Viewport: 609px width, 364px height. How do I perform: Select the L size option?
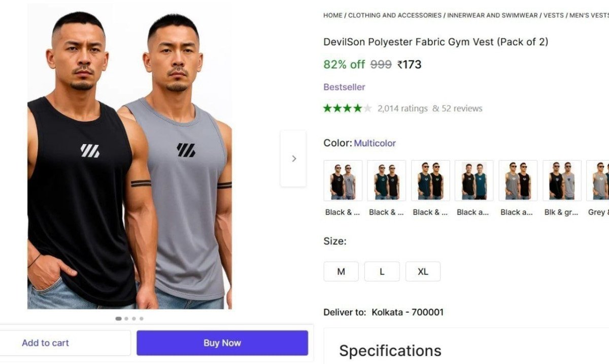coord(382,271)
